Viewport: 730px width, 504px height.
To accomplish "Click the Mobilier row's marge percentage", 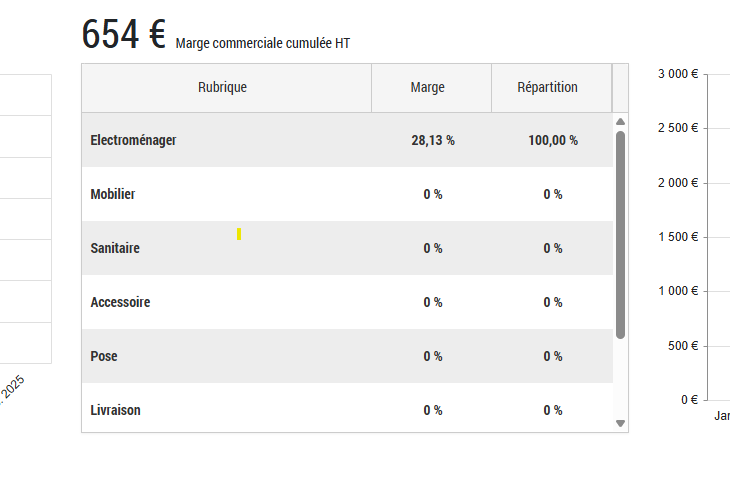I will tap(433, 195).
